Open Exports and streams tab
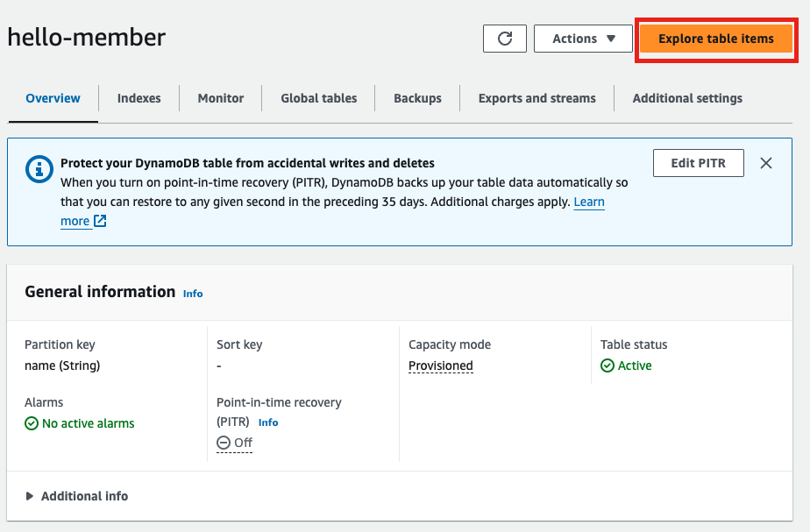810x532 pixels. pos(536,98)
